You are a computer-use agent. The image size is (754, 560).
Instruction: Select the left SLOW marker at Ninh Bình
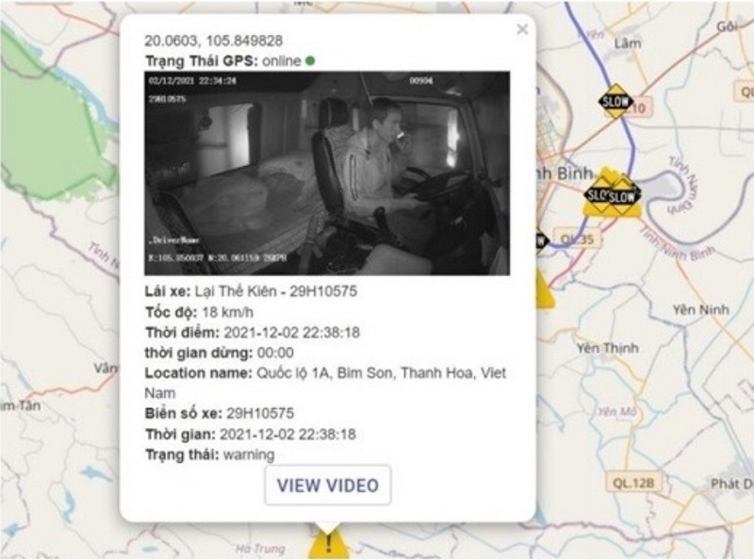tap(598, 195)
